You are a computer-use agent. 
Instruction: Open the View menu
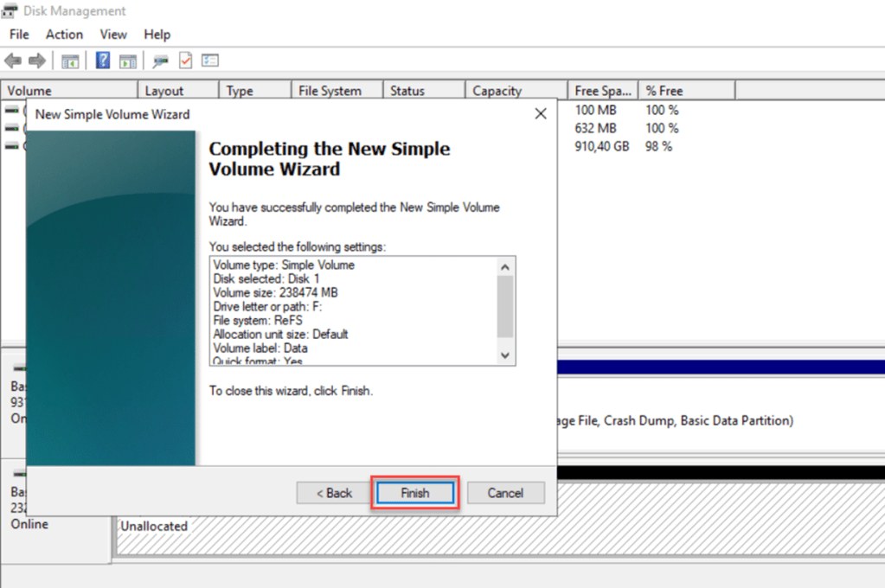(113, 35)
